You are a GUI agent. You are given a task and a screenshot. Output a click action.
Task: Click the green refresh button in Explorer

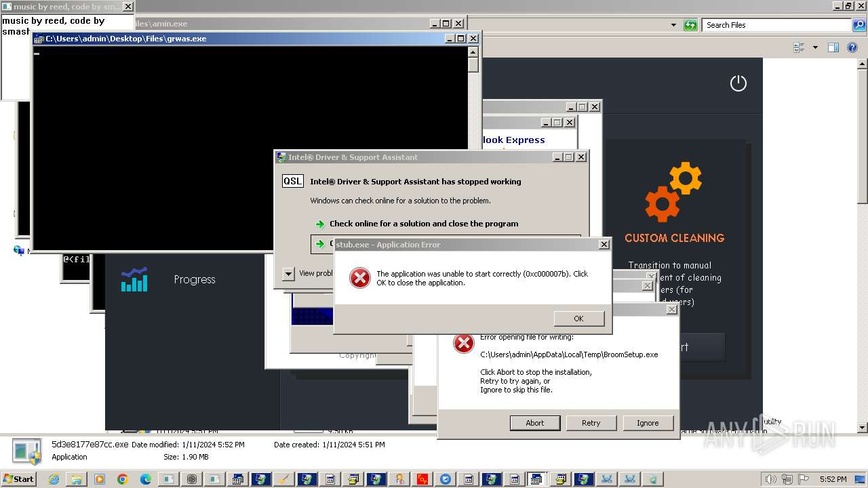point(690,25)
